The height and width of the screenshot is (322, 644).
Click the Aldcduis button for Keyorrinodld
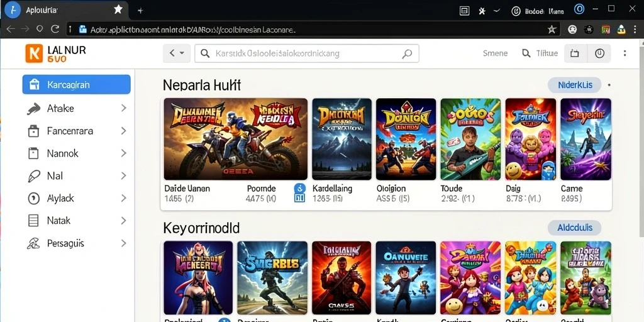tap(575, 228)
